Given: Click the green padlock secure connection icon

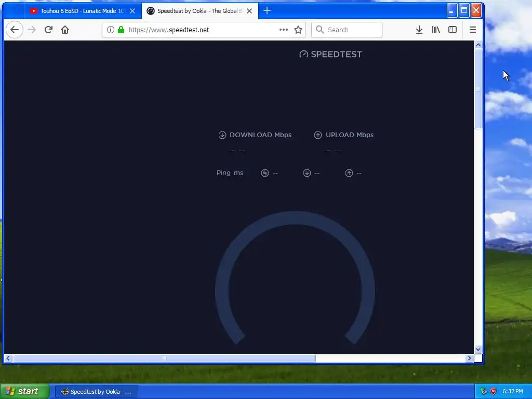Looking at the screenshot, I should coord(121,30).
